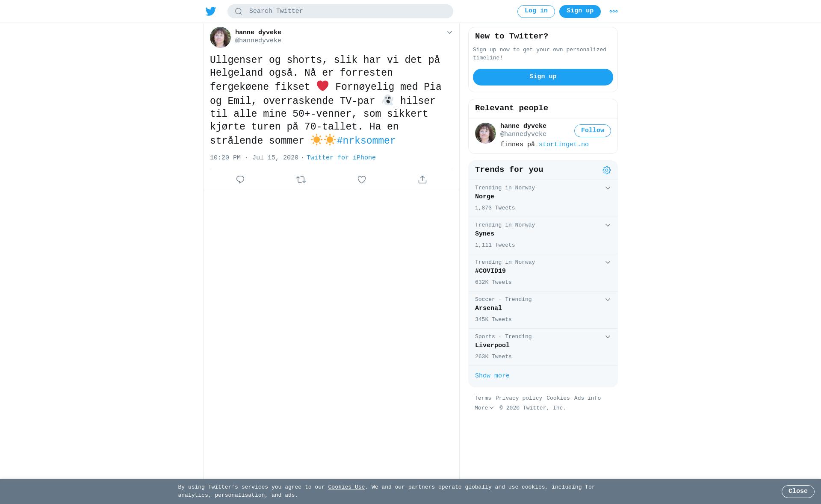This screenshot has width=821, height=504.
Task: Follow hanne dyveke
Action: (593, 131)
